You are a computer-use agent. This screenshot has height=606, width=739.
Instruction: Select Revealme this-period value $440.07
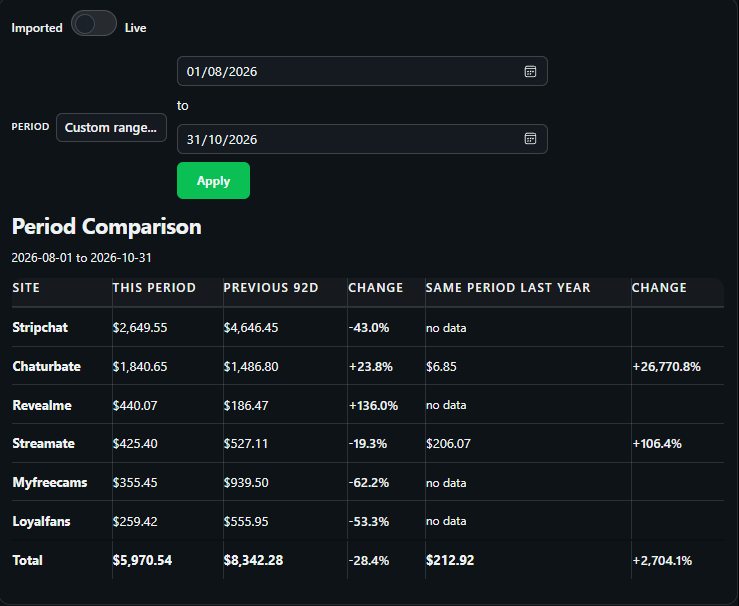[x=135, y=405]
